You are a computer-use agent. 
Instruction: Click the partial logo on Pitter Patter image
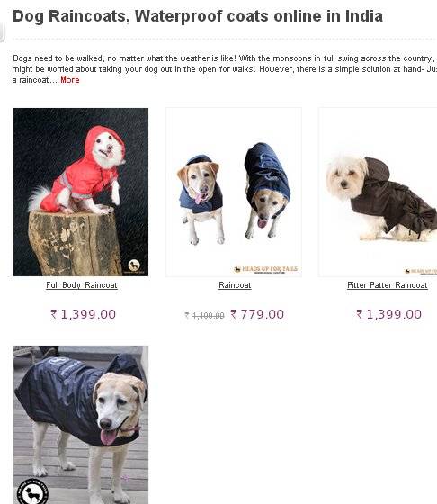click(421, 271)
